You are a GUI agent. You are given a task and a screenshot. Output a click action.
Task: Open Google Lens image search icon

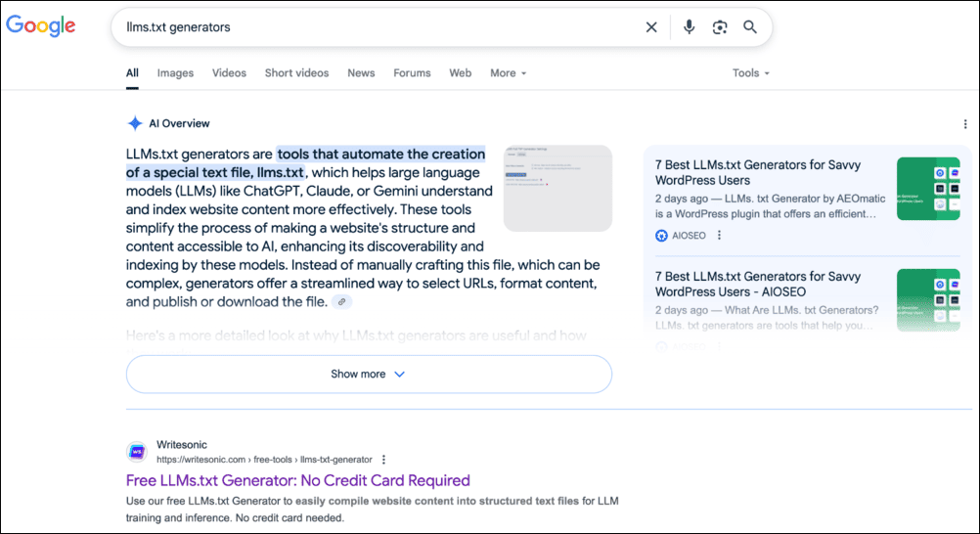pos(720,26)
